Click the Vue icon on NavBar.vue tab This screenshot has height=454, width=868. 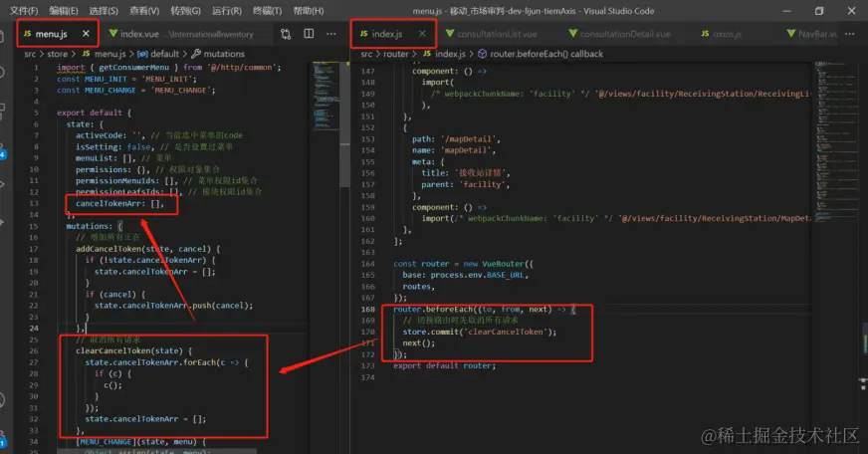[x=791, y=34]
